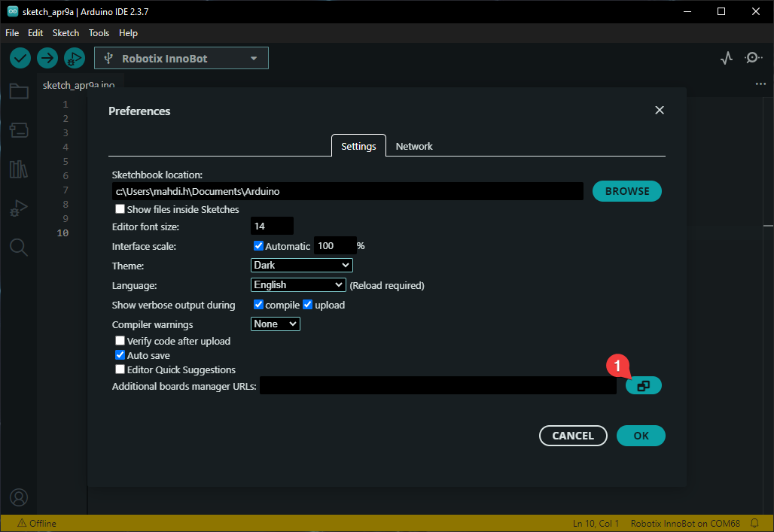Click the BROWSE button
Viewport: 774px width, 532px height.
pos(626,191)
